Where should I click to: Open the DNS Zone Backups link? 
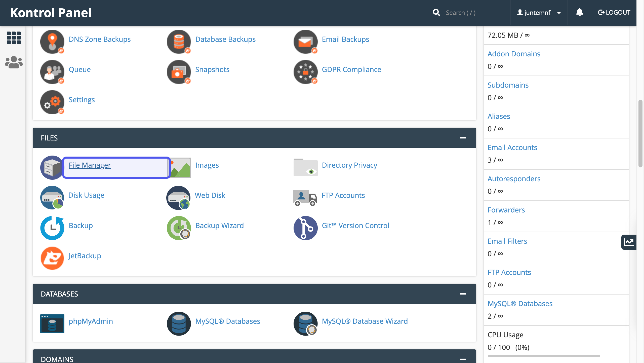100,39
